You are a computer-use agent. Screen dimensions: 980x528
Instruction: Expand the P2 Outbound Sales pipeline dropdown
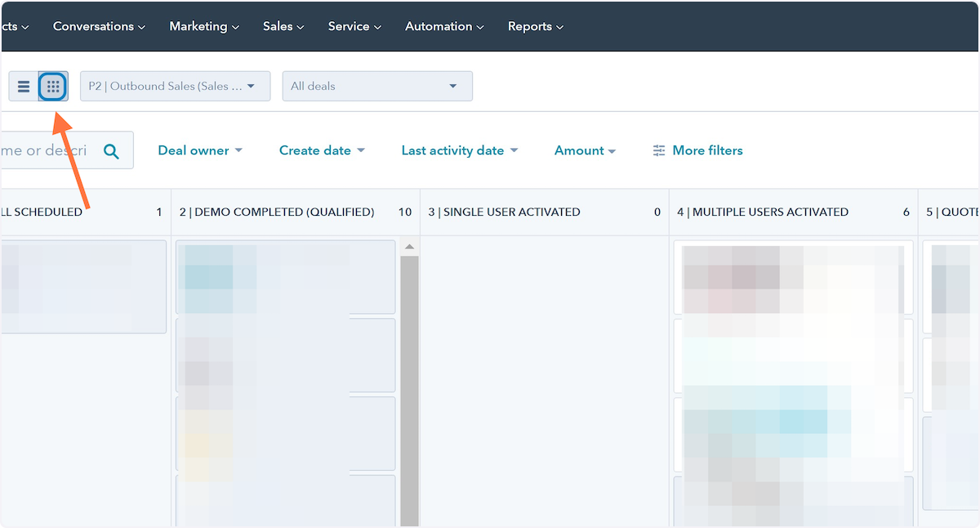point(176,86)
